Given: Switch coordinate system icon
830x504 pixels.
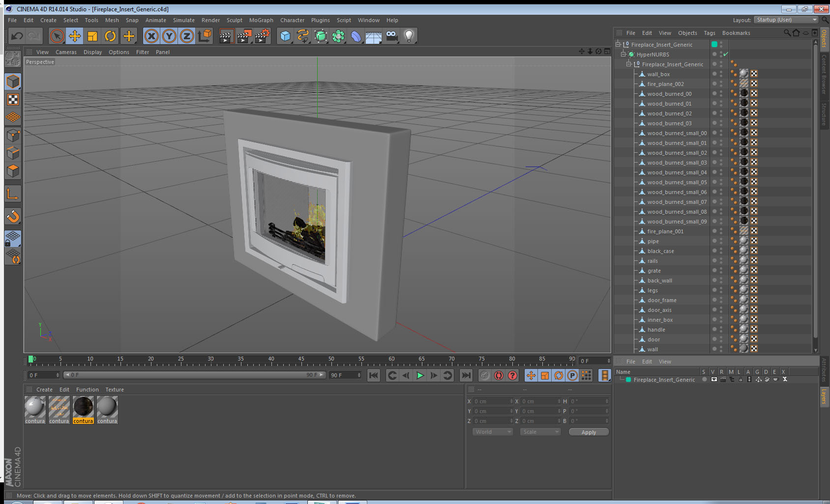Looking at the screenshot, I should [x=205, y=36].
